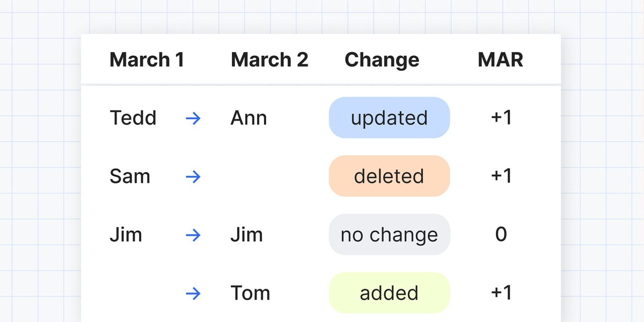This screenshot has width=644, height=322.
Task: Click the arrow beside Jim in March 1
Action: click(193, 235)
